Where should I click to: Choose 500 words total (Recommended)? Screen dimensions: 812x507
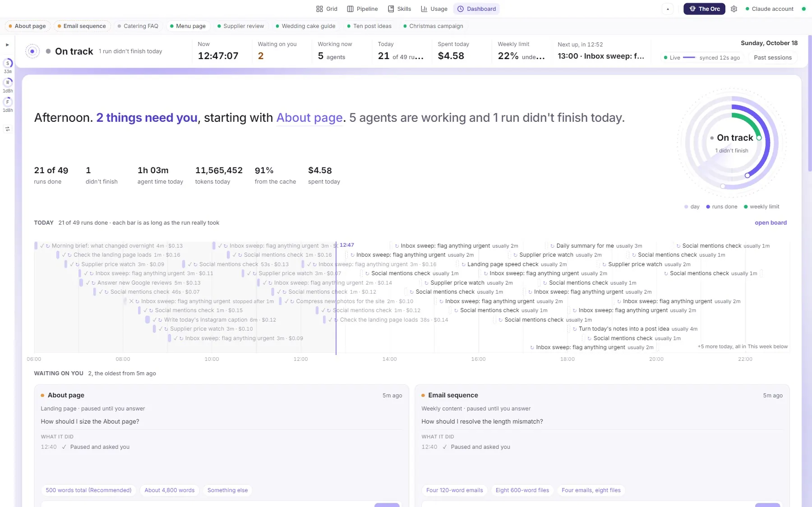(88, 490)
